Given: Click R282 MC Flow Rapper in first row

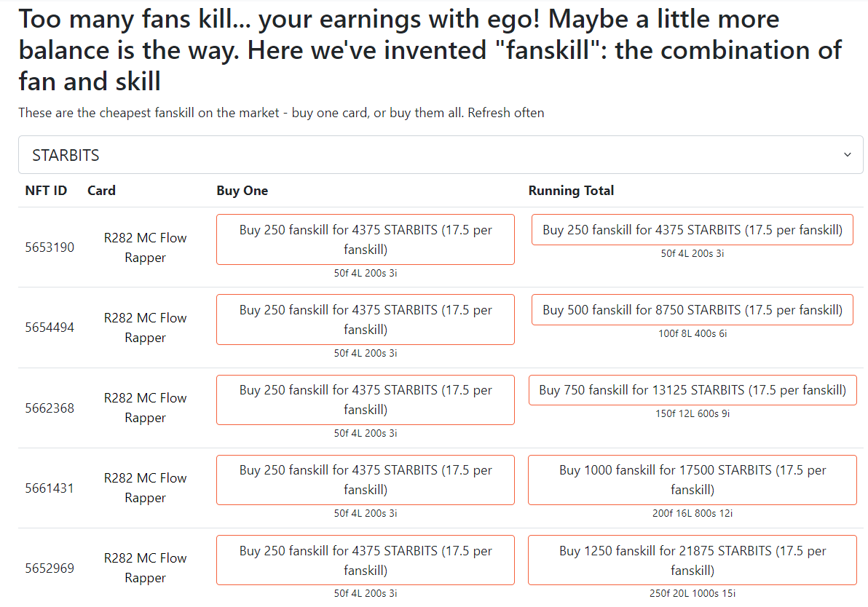Looking at the screenshot, I should (145, 247).
